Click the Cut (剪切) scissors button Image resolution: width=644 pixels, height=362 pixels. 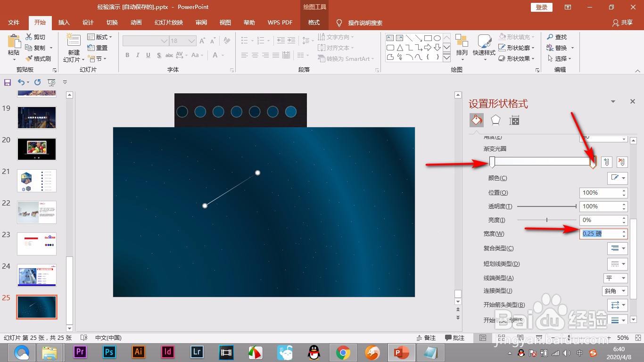[x=36, y=37]
